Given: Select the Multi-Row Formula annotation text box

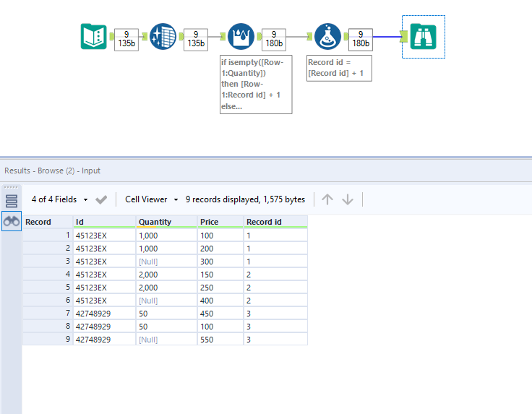Looking at the screenshot, I should coord(255,85).
